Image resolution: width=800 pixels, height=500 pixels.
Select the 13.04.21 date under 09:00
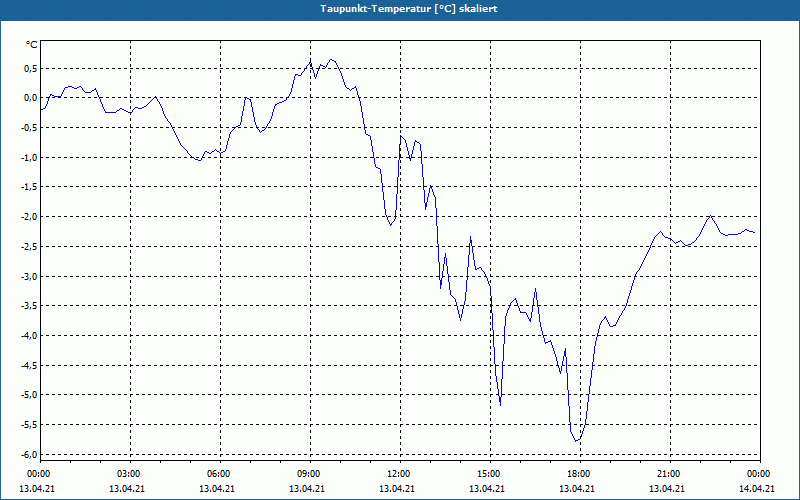(307, 489)
